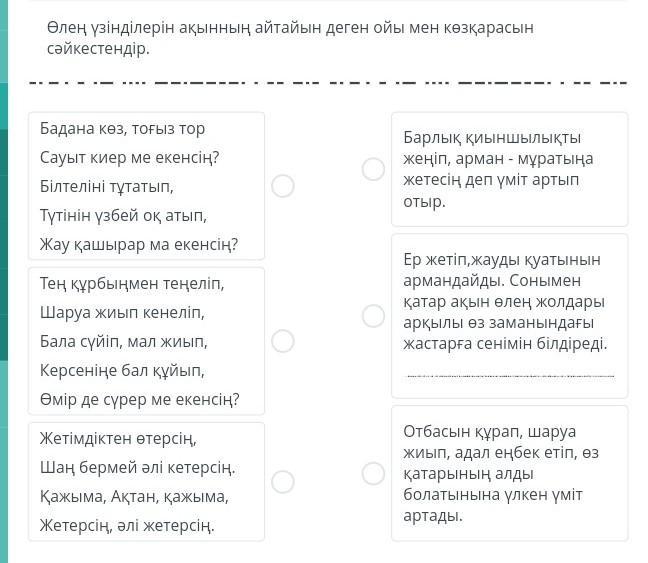The height and width of the screenshot is (563, 648).
Task: Click the line "Жау қашырар ма екенсің?"
Action: 138,245
